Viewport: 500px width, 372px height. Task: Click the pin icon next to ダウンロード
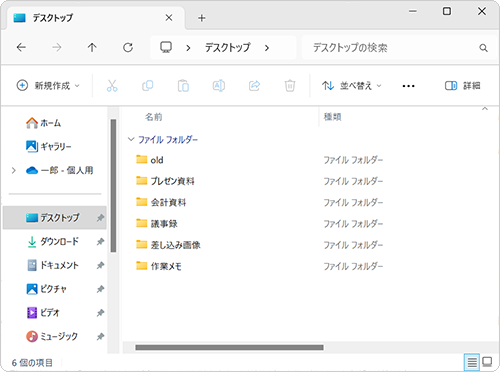[x=100, y=242]
